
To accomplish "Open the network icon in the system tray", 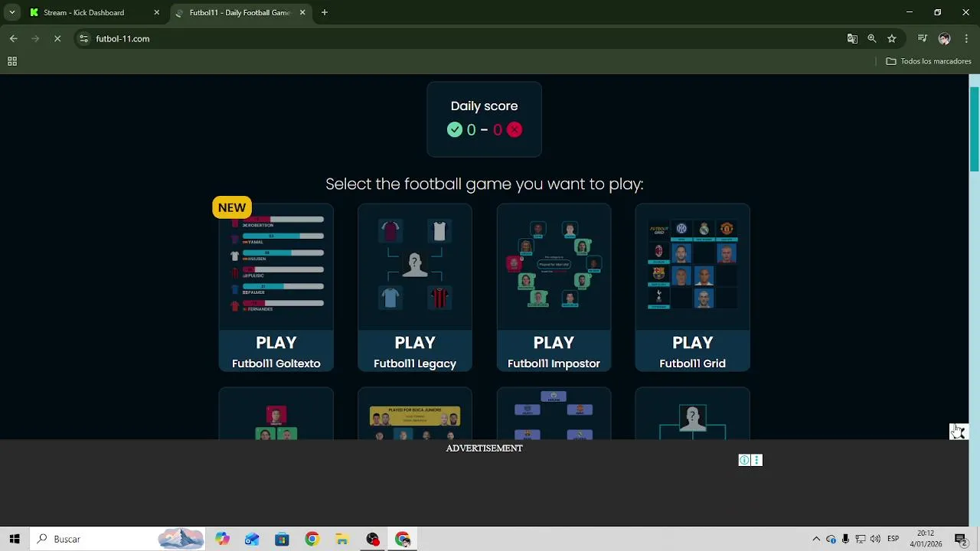I will pyautogui.click(x=861, y=539).
